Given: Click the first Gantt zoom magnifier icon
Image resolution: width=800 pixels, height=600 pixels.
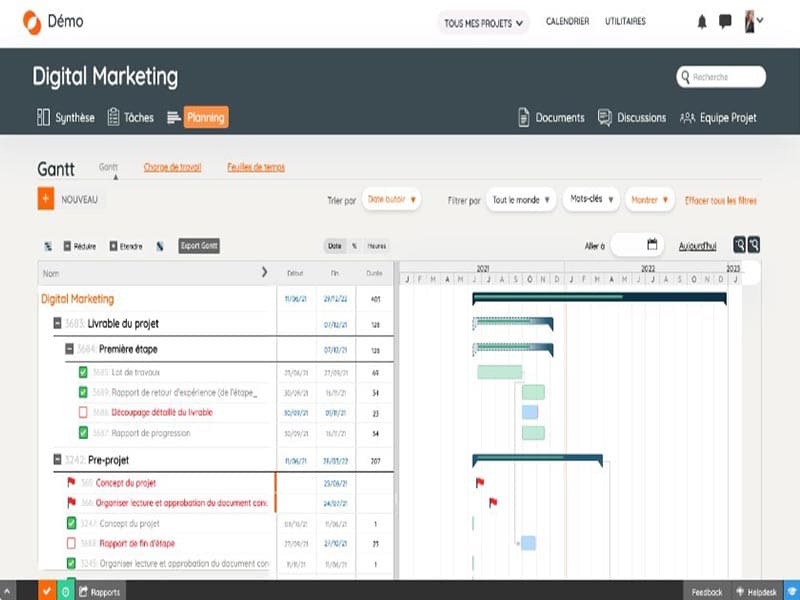Looking at the screenshot, I should coord(739,244).
